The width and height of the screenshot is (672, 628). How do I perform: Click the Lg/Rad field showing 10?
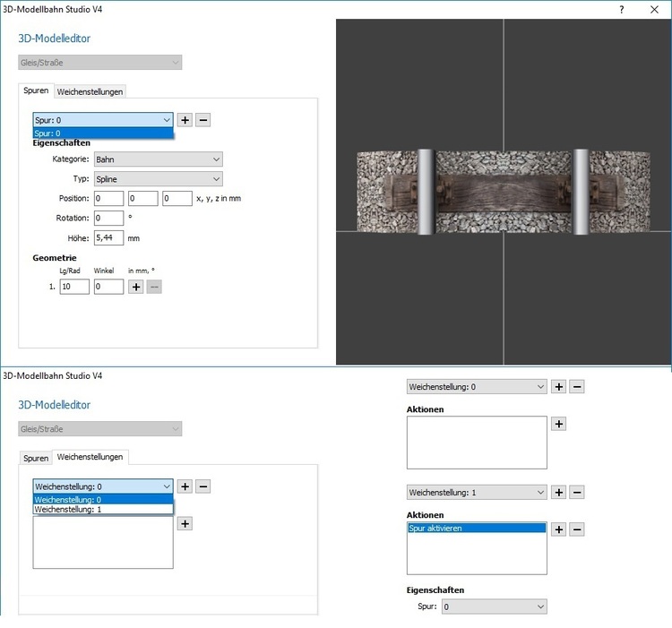click(x=74, y=287)
